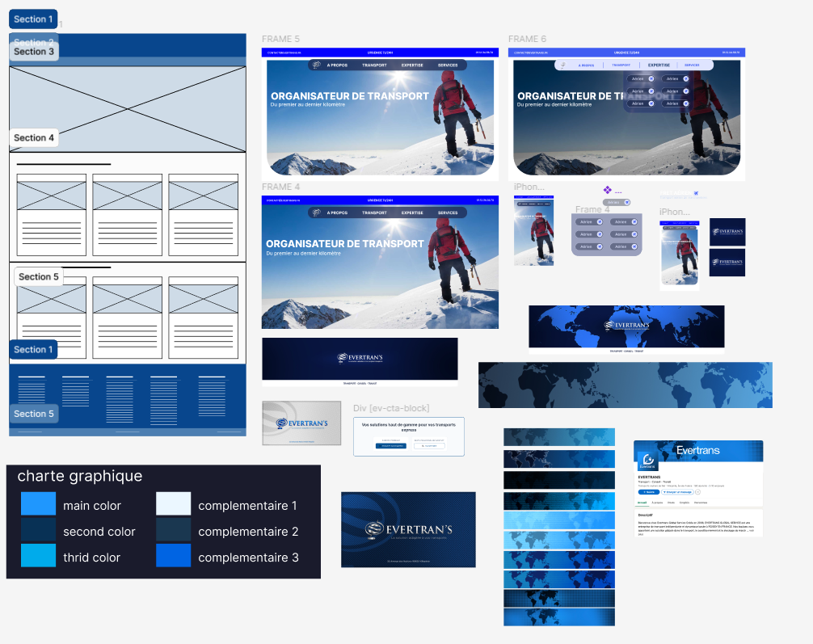Click the blue Suivre button in LinkedIn mockup

point(648,491)
